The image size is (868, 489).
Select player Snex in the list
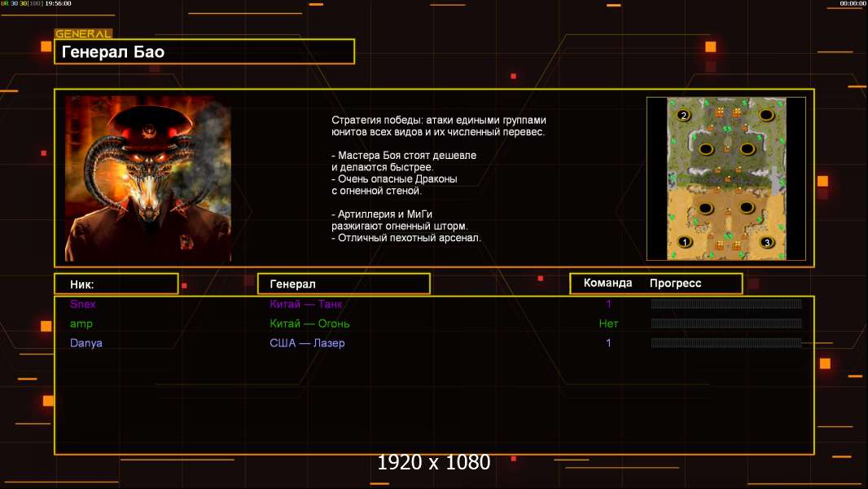tap(83, 304)
